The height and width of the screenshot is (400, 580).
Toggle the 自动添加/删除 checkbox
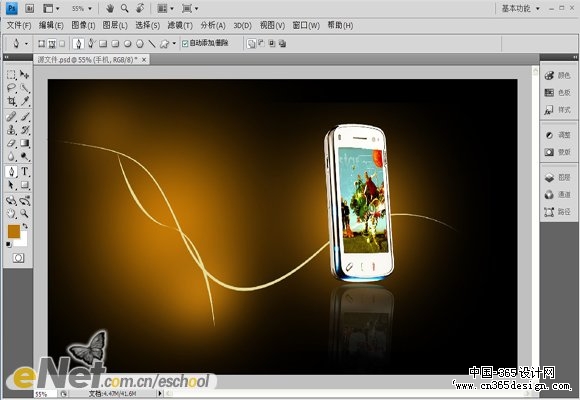[185, 44]
